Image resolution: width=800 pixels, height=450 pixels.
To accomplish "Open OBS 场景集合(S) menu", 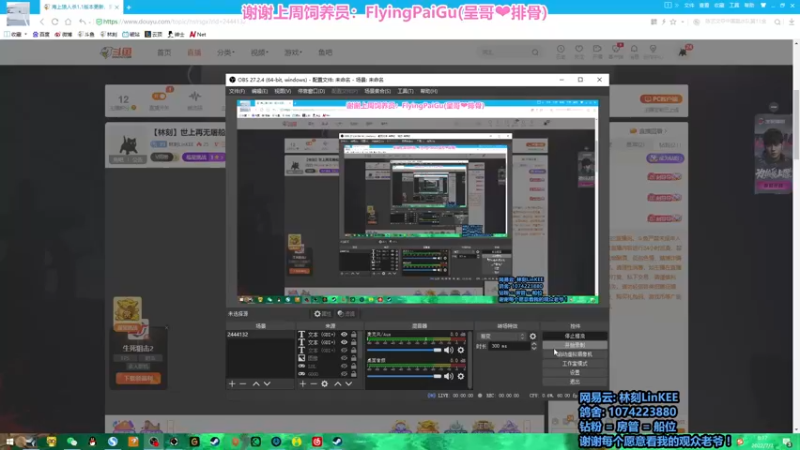I will 378,91.
